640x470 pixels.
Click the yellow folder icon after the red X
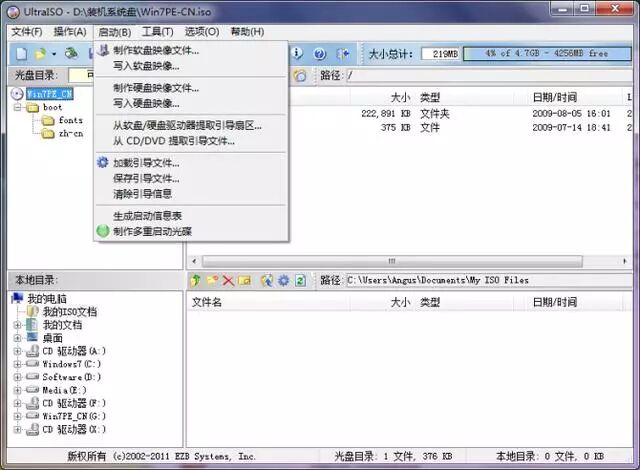[x=244, y=280]
